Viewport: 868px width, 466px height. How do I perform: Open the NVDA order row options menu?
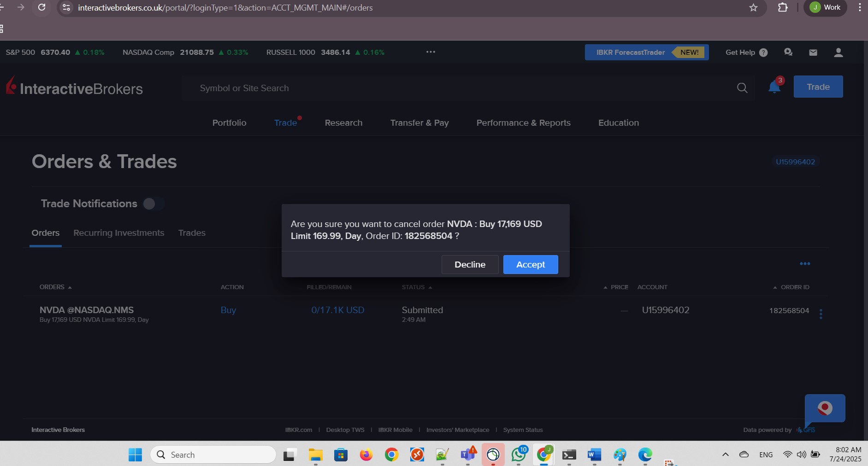coord(821,314)
